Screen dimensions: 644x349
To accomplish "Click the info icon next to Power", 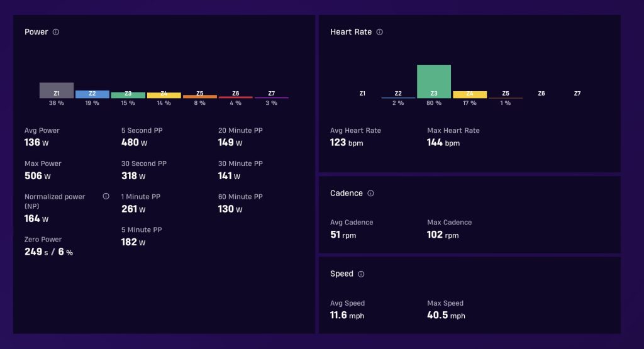I will click(56, 32).
